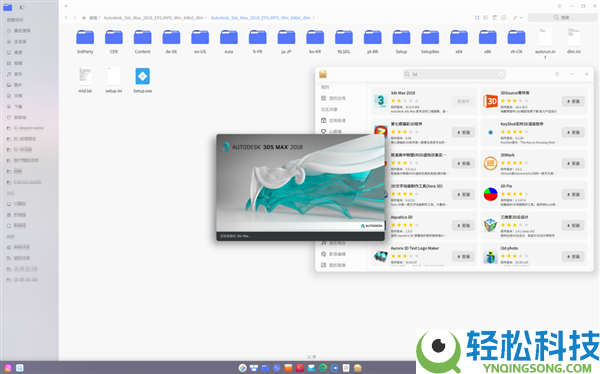
Task: Click the 3ds Max 2018 app icon
Action: [x=380, y=101]
